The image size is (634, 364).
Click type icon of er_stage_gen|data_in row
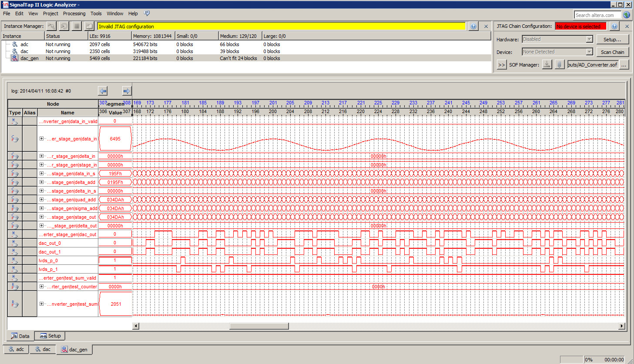tap(15, 139)
